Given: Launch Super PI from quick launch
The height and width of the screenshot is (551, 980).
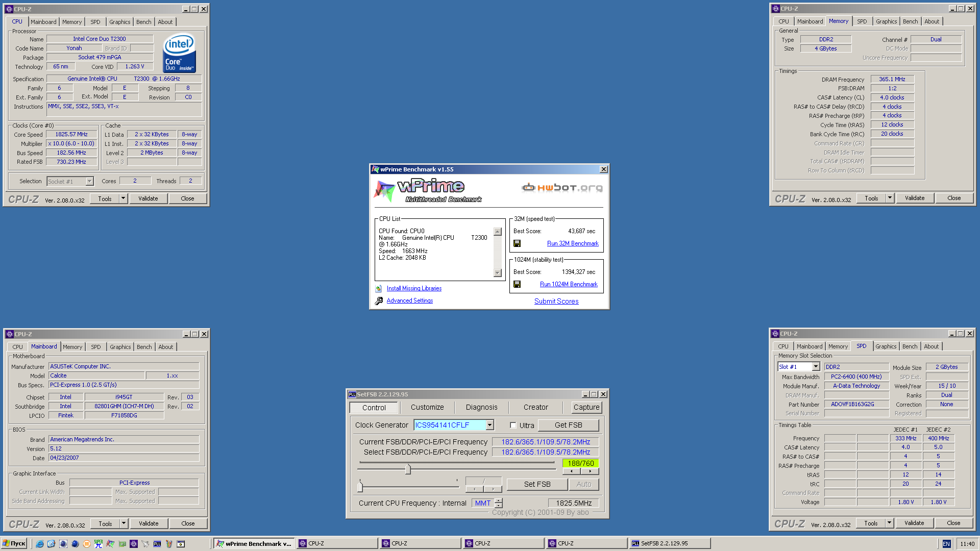Looking at the screenshot, I should click(x=99, y=544).
